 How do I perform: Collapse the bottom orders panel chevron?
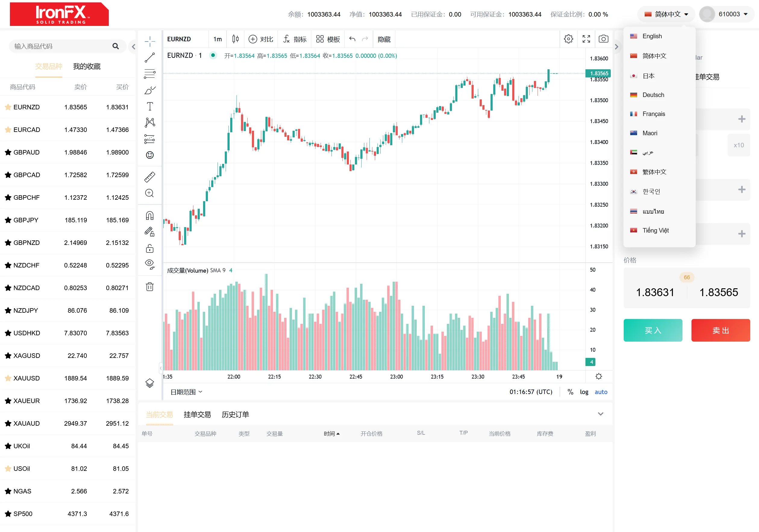pyautogui.click(x=600, y=414)
